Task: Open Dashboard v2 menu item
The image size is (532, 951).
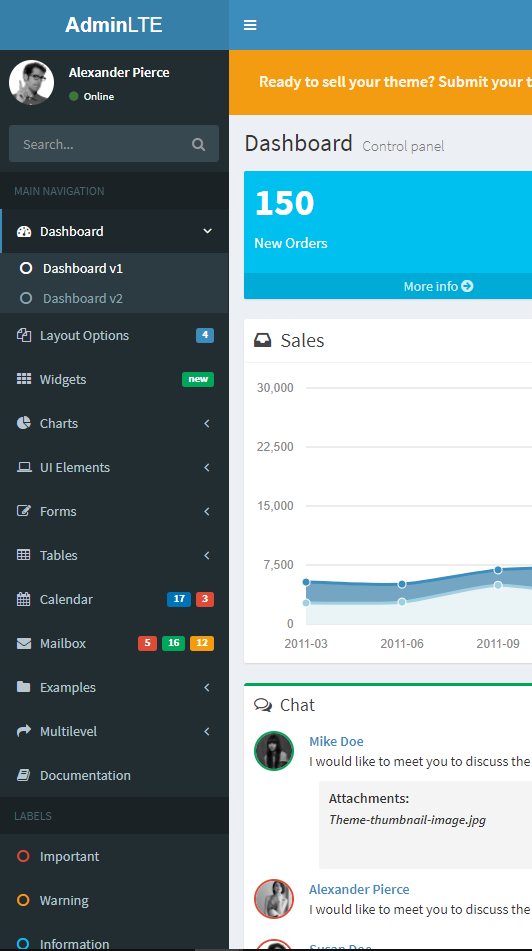Action: (114, 298)
